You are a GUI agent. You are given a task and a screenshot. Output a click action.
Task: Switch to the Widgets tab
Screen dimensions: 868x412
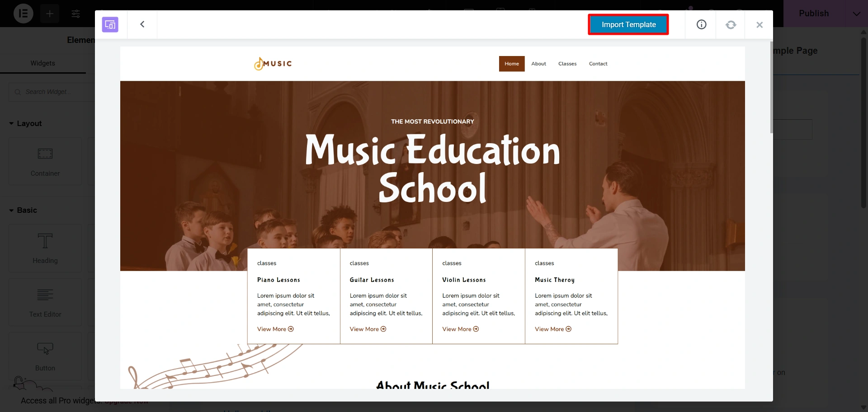coord(43,63)
